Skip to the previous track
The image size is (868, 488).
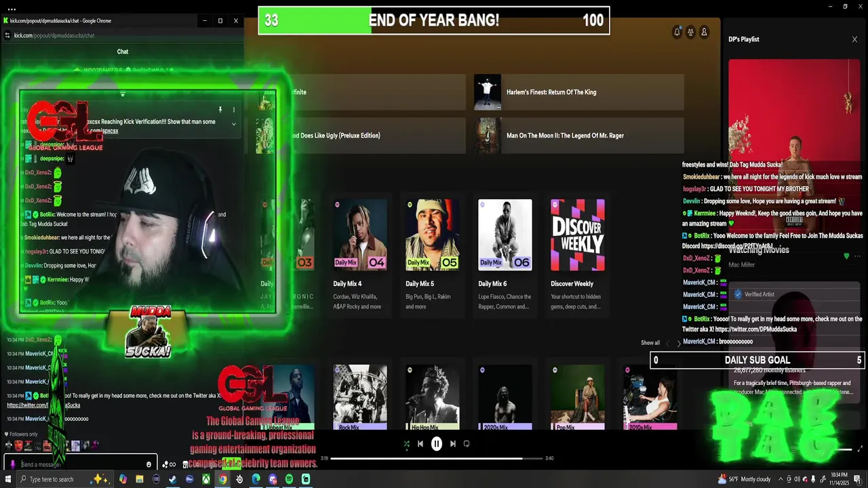pos(420,444)
